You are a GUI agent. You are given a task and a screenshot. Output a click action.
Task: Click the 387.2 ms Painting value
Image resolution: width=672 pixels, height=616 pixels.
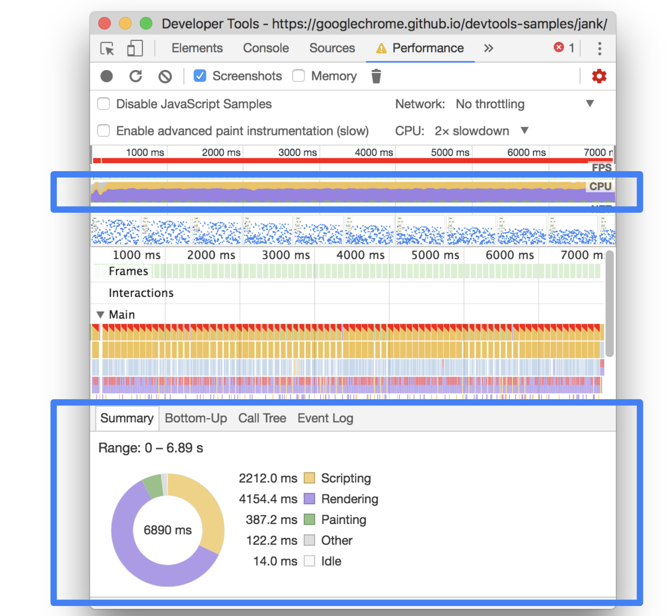coord(271,520)
